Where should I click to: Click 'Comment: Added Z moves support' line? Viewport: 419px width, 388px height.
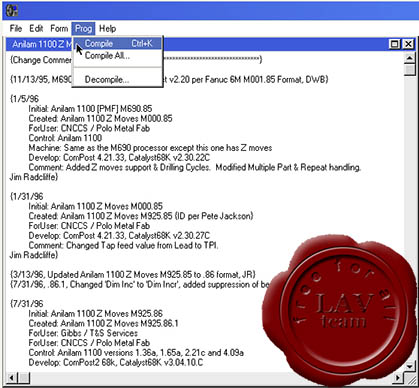pos(195,167)
